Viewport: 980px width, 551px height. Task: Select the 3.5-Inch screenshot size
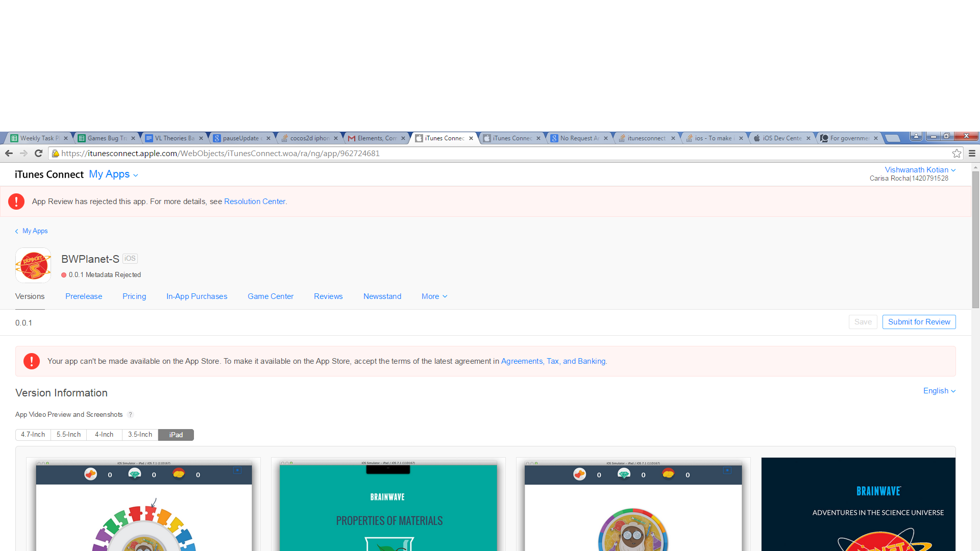tap(140, 435)
